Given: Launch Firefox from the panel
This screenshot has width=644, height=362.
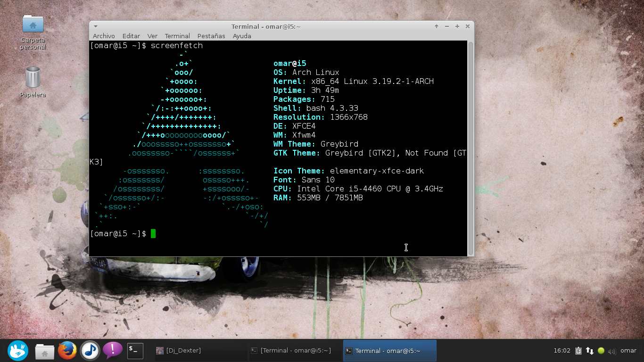Looking at the screenshot, I should [67, 351].
